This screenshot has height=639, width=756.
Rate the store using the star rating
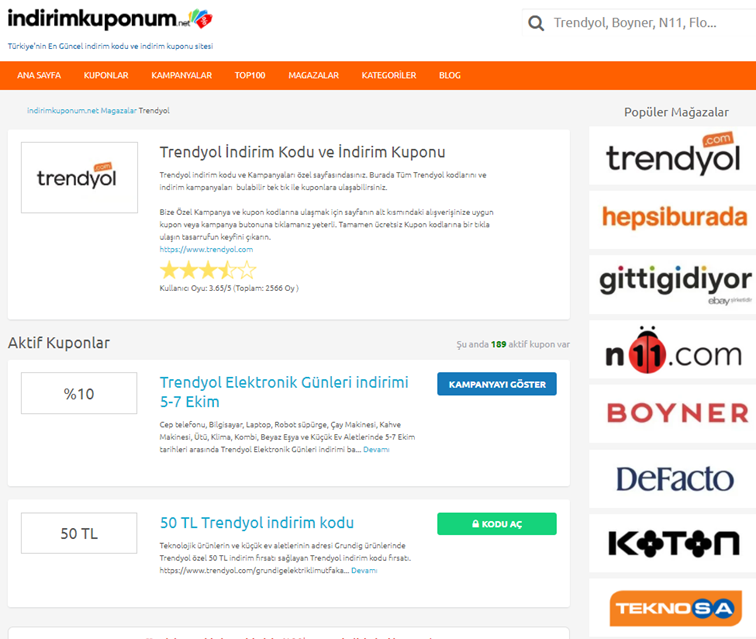click(x=208, y=270)
